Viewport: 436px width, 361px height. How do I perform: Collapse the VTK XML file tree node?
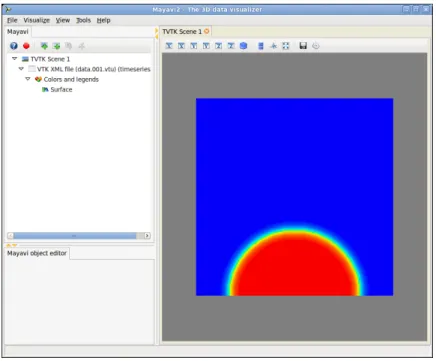(21, 69)
